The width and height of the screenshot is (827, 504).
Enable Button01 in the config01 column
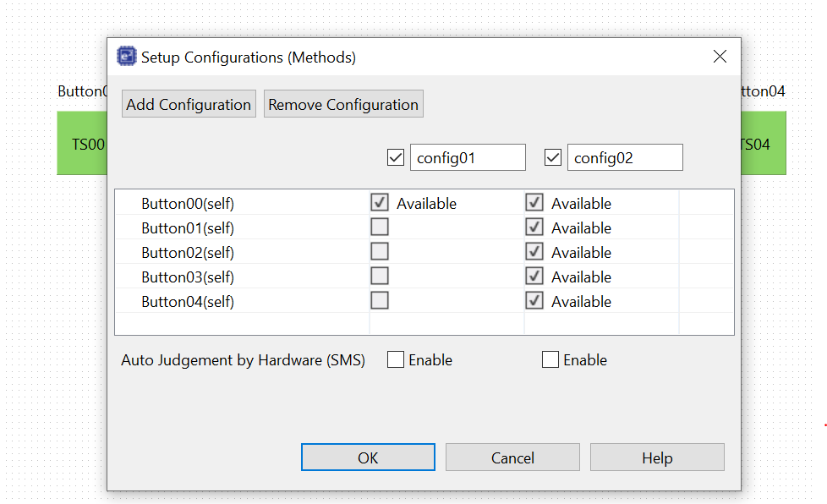[x=380, y=227]
